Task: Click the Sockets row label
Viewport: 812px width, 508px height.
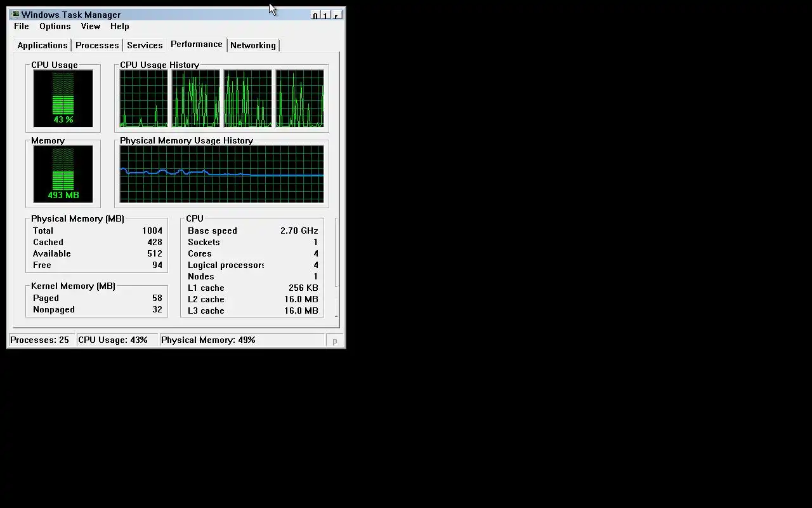Action: (204, 242)
